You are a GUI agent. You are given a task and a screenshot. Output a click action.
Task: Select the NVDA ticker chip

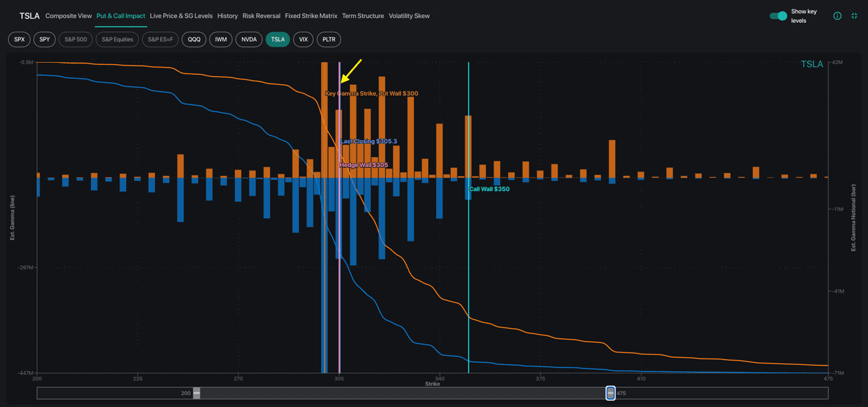click(249, 39)
